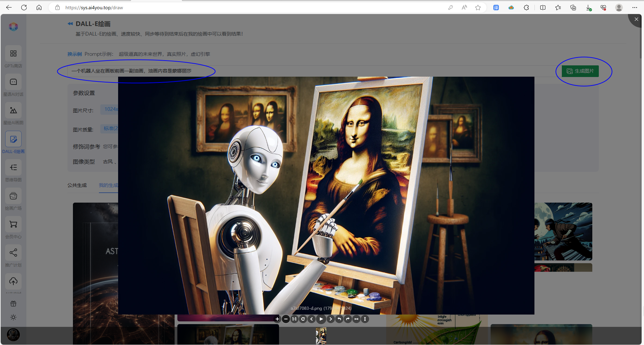Reset image zoom to 1:1
The width and height of the screenshot is (644, 345).
click(294, 319)
